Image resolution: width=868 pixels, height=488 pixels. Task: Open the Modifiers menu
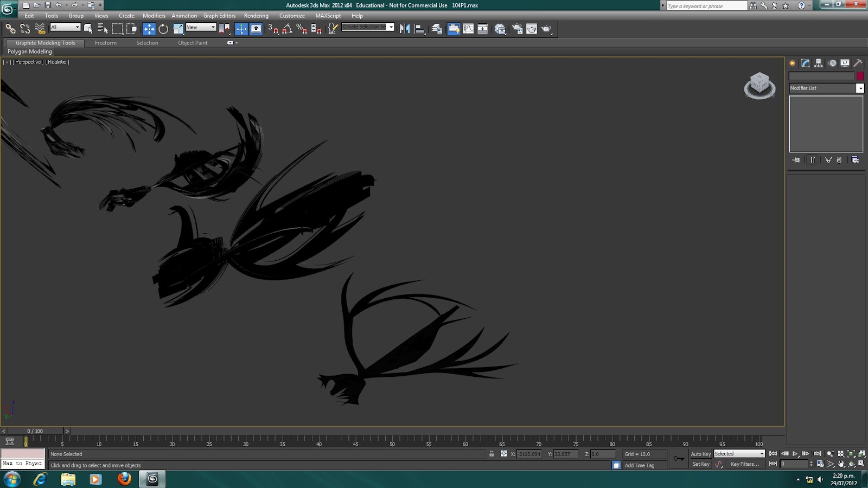pos(154,16)
